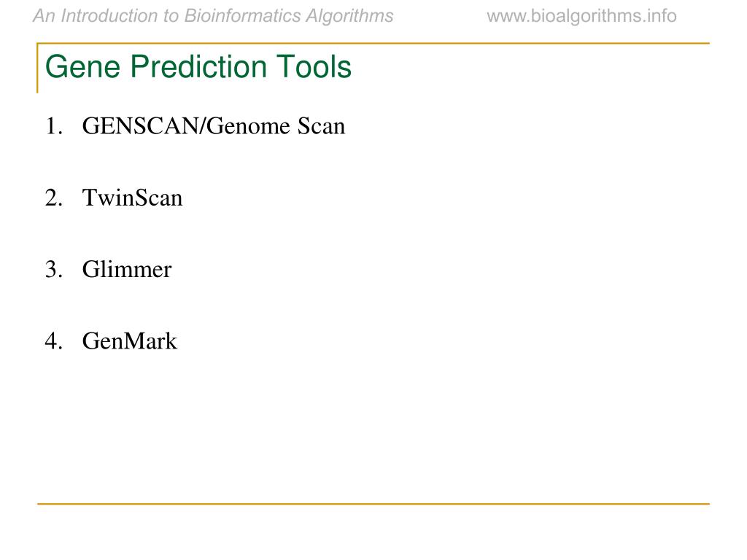Viewport: 747px width, 560px height.
Task: Click the word Gene in the title
Action: click(83, 66)
